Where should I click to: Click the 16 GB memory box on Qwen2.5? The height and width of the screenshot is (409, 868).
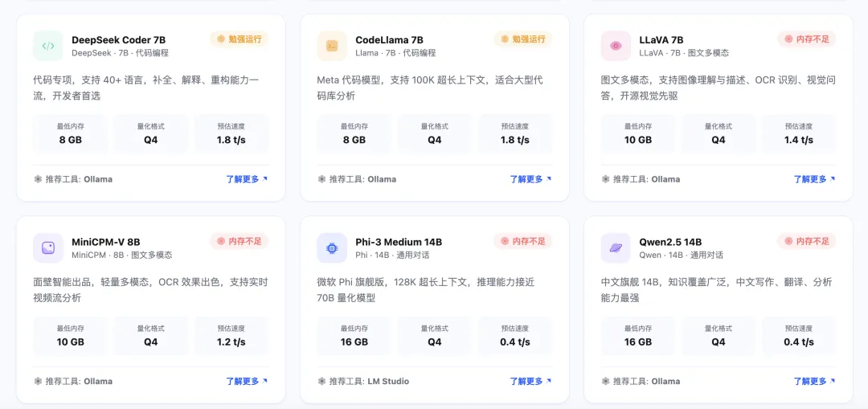(638, 335)
